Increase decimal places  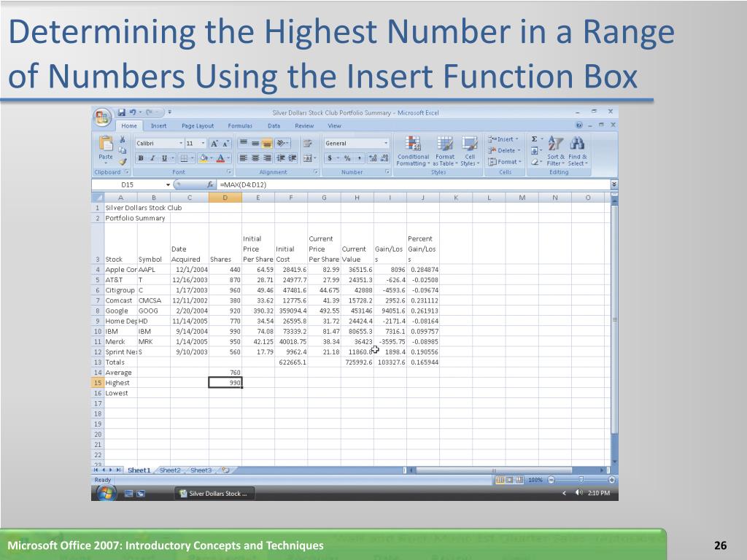373,158
